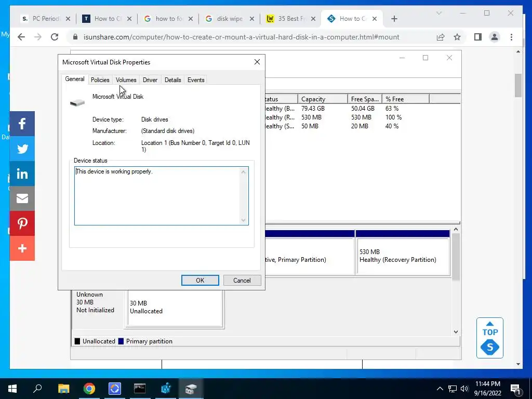Reload the current web page
532x399 pixels.
pos(55,37)
